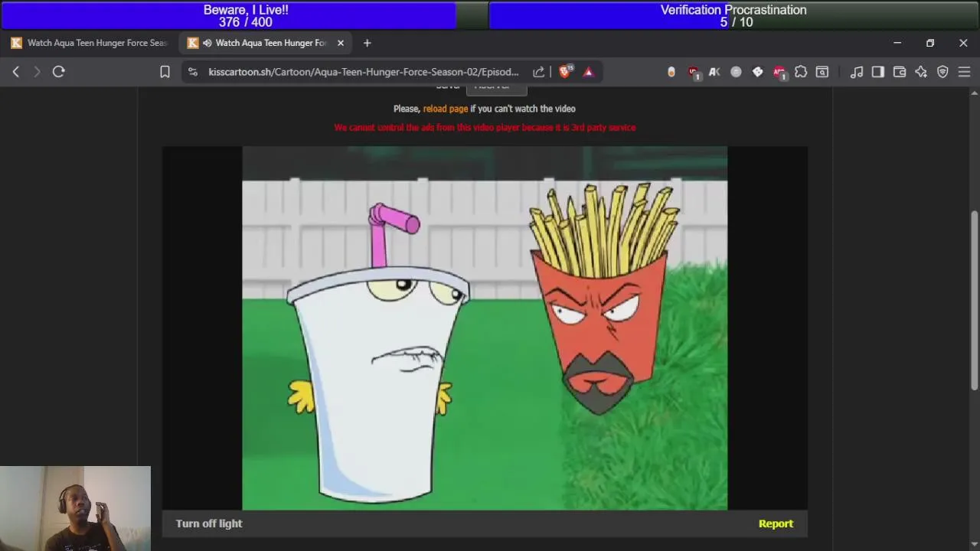Open the browser hamburger main menu
The width and height of the screenshot is (980, 551).
[x=964, y=72]
